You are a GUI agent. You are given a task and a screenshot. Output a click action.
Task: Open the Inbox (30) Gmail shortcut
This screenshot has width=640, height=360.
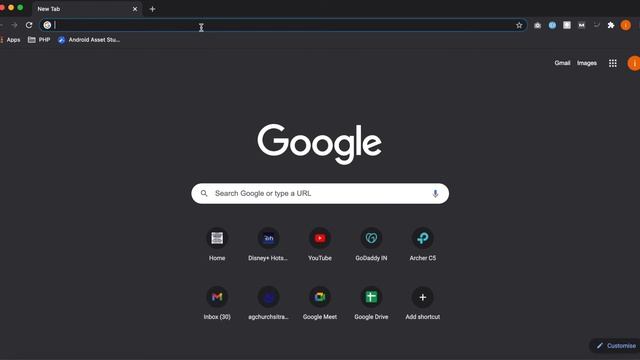(x=217, y=303)
